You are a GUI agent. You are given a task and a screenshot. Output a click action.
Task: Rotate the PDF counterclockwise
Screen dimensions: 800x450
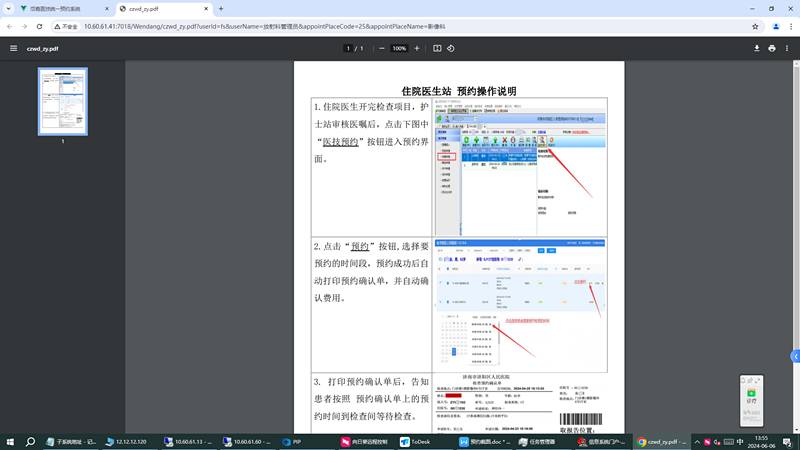pyautogui.click(x=451, y=48)
